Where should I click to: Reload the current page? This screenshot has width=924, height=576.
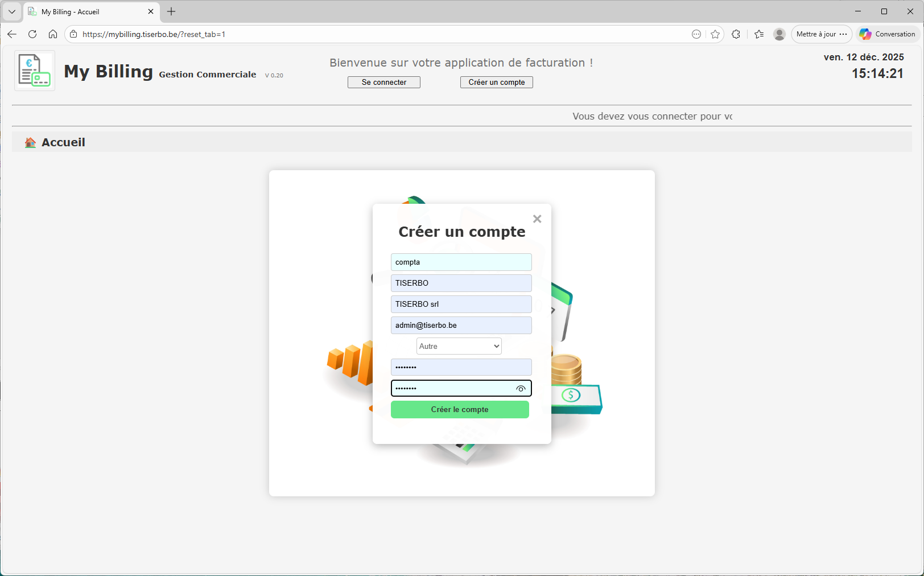[32, 34]
